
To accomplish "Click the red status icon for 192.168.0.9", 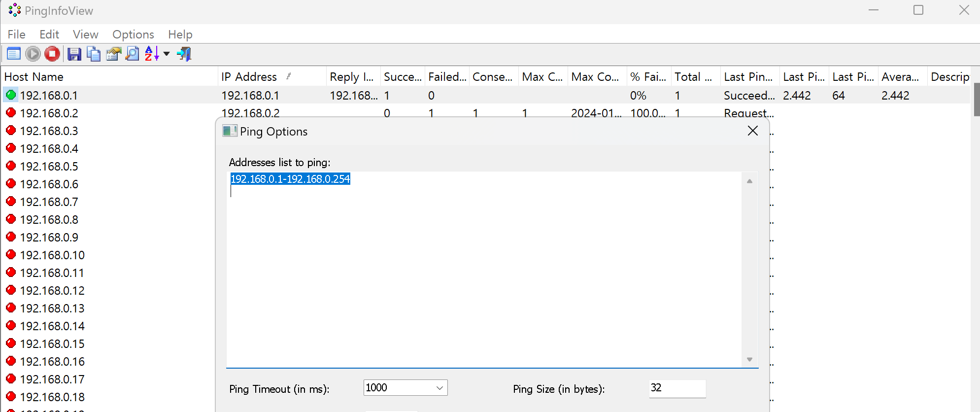I will tap(11, 237).
